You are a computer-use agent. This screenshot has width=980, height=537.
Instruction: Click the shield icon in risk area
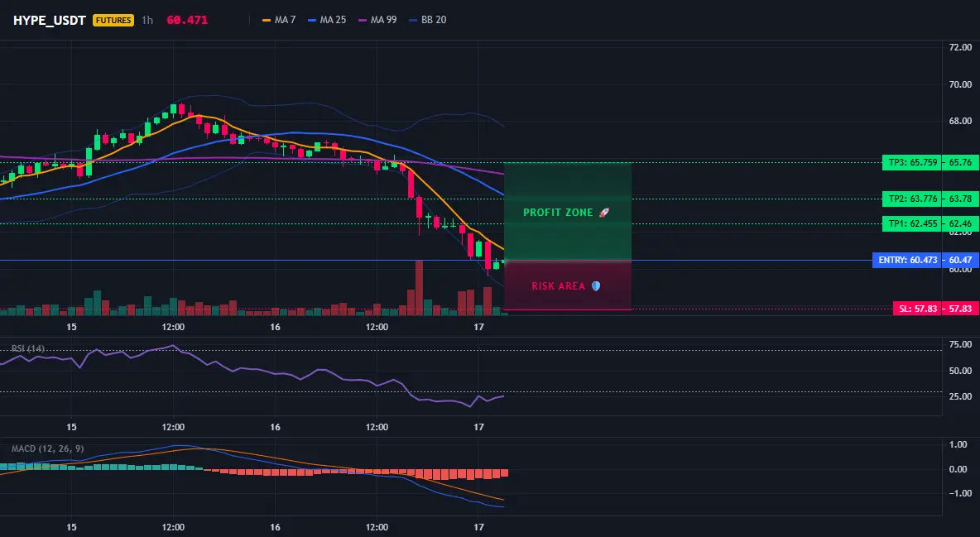click(596, 286)
